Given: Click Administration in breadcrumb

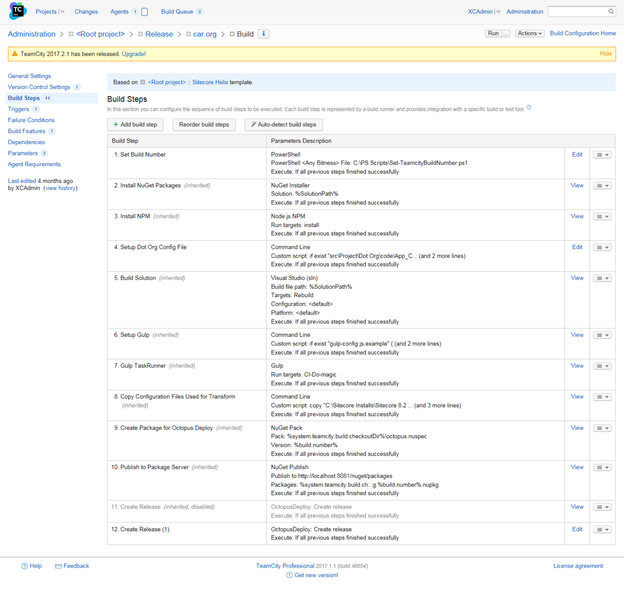Looking at the screenshot, I should (x=31, y=34).
